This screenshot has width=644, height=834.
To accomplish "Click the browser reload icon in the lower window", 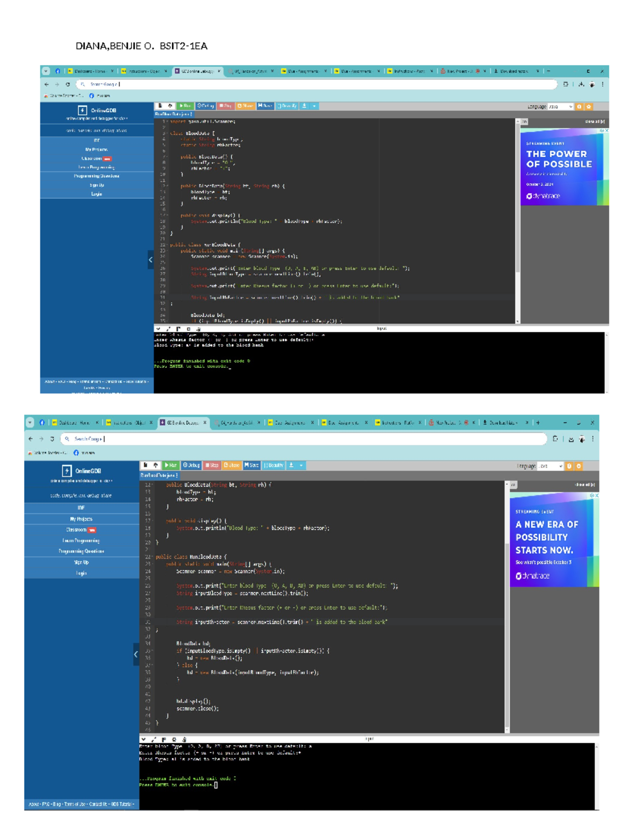I will pos(52,439).
